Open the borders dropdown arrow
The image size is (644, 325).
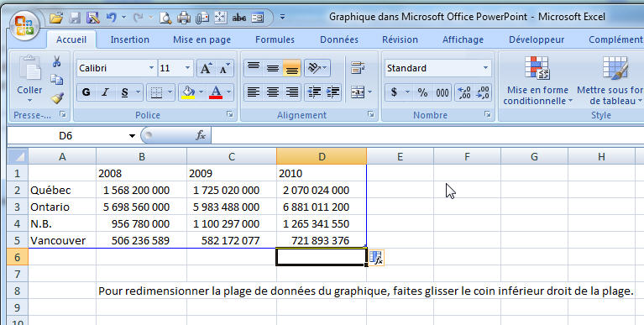pyautogui.click(x=170, y=92)
